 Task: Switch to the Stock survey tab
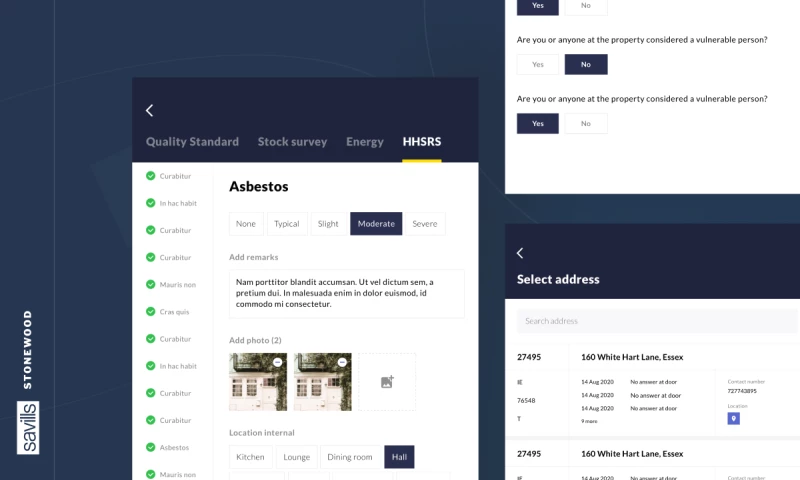click(x=292, y=142)
